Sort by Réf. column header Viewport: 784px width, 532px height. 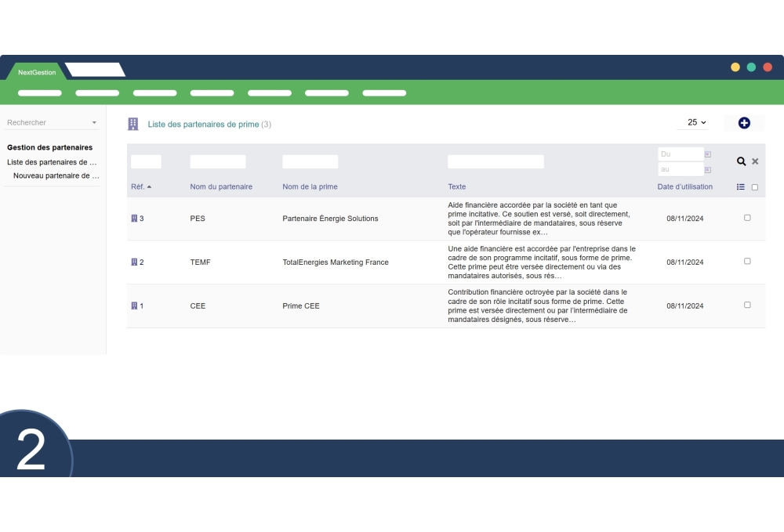coord(137,187)
